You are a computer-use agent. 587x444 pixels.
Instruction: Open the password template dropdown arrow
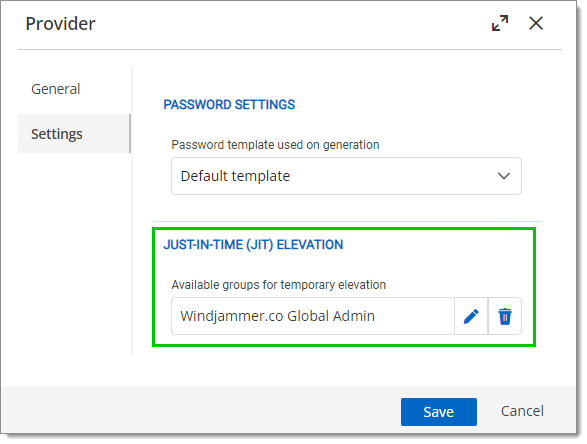504,176
